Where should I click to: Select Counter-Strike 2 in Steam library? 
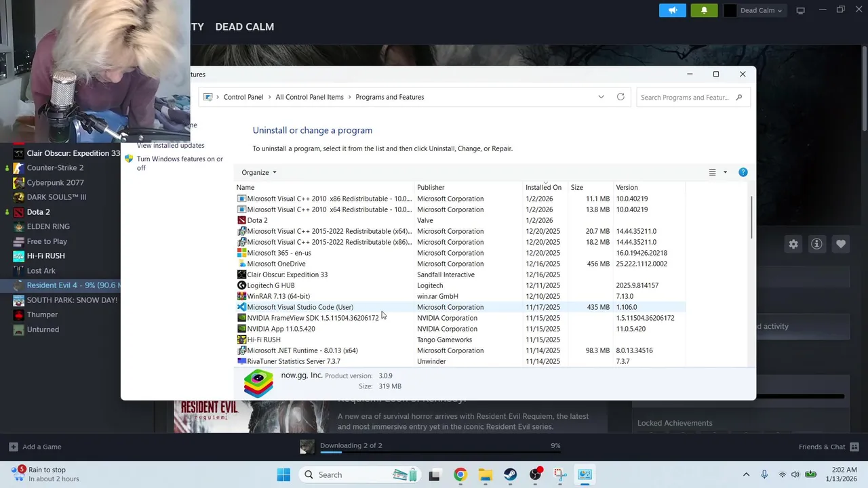[54, 167]
